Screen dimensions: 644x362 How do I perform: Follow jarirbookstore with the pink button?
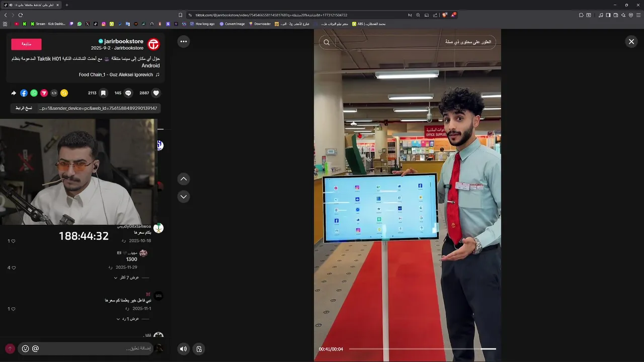pos(26,44)
